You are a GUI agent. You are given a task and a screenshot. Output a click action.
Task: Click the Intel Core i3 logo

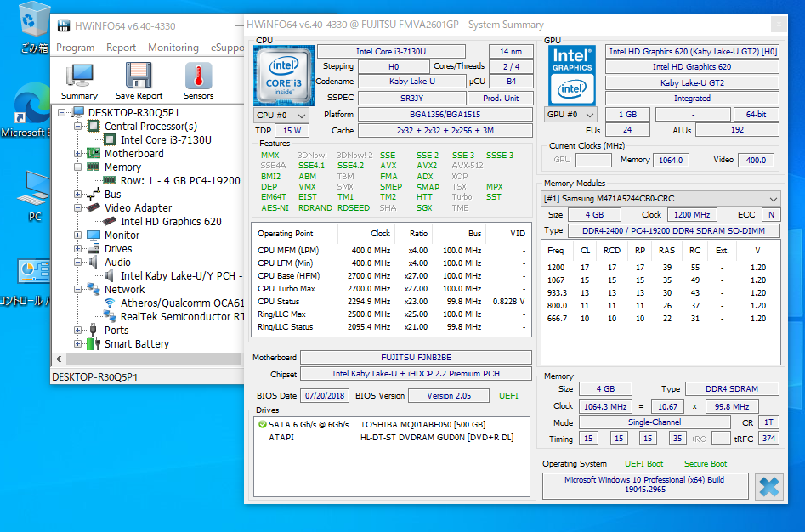click(283, 73)
